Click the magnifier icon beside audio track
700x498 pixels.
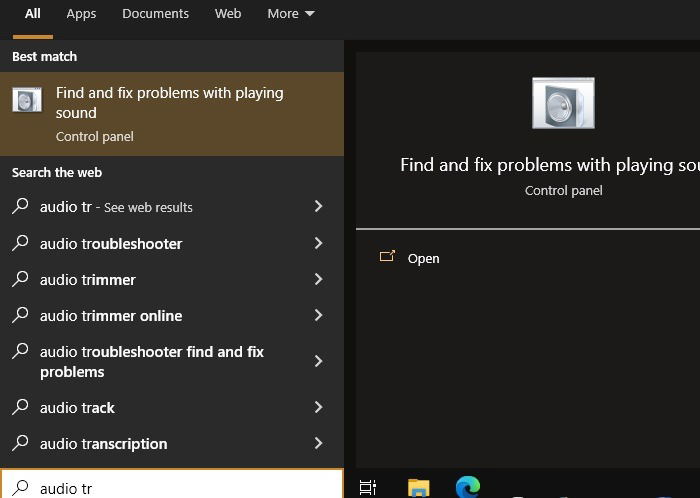[21, 407]
